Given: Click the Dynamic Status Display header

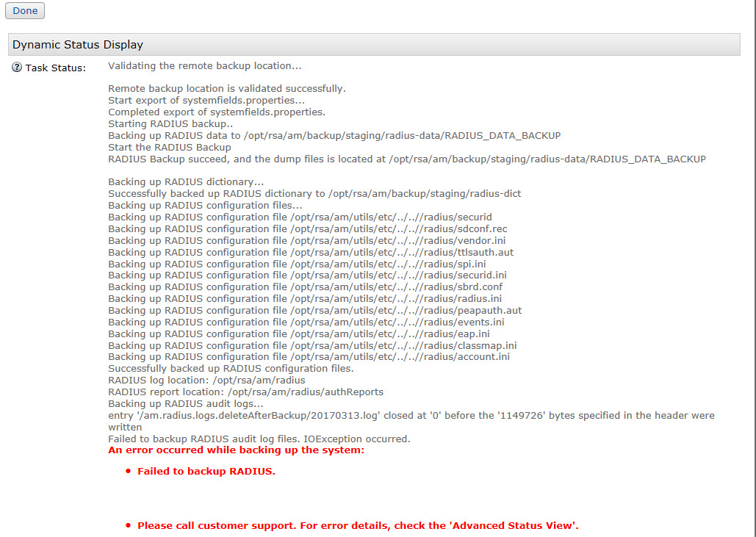Looking at the screenshot, I should [x=78, y=45].
